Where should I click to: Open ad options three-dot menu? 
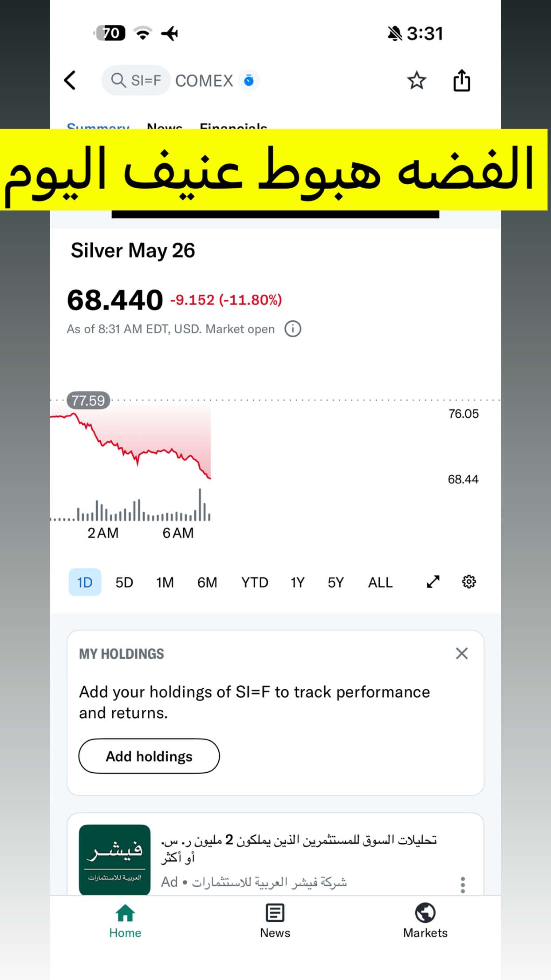pyautogui.click(x=463, y=885)
